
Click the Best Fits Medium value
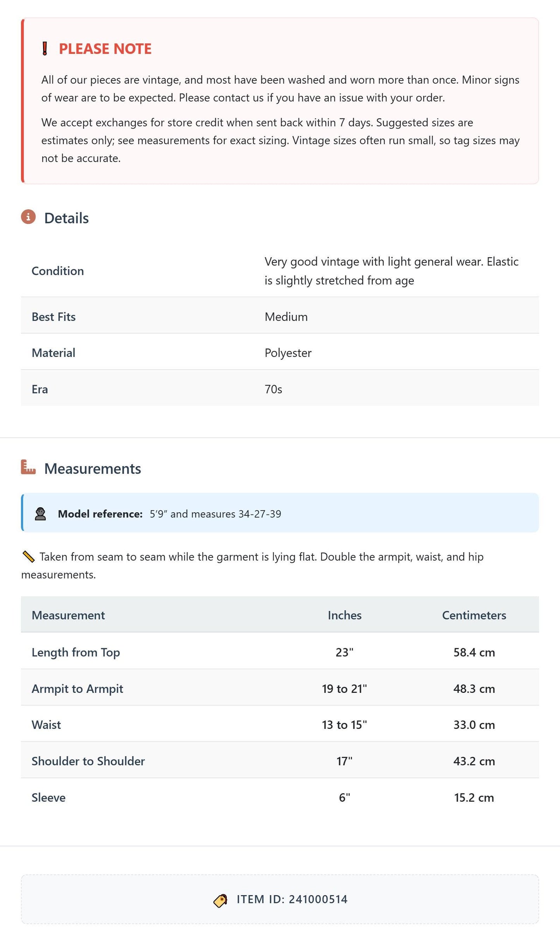click(x=286, y=317)
